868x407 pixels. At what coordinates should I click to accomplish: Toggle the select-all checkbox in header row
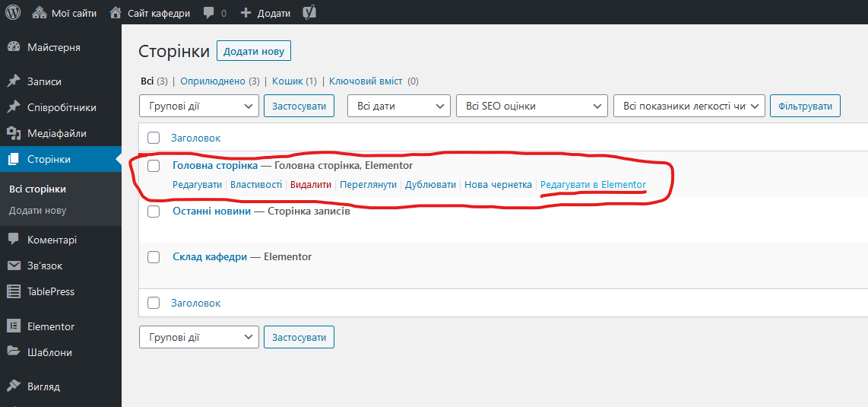154,138
